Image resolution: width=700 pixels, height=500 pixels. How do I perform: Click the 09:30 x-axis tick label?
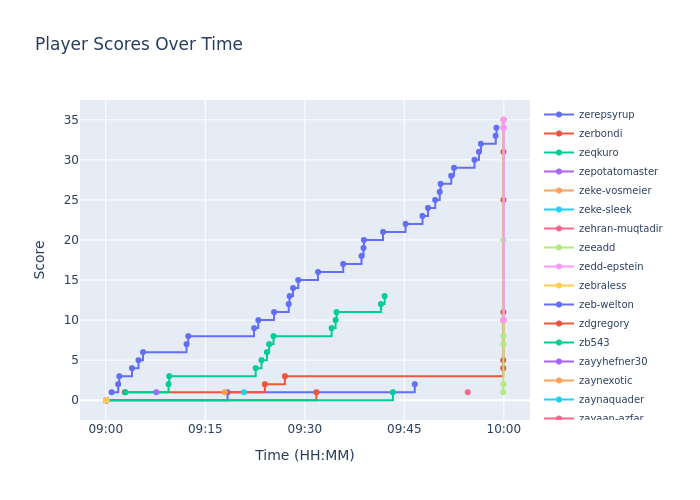[x=304, y=428]
